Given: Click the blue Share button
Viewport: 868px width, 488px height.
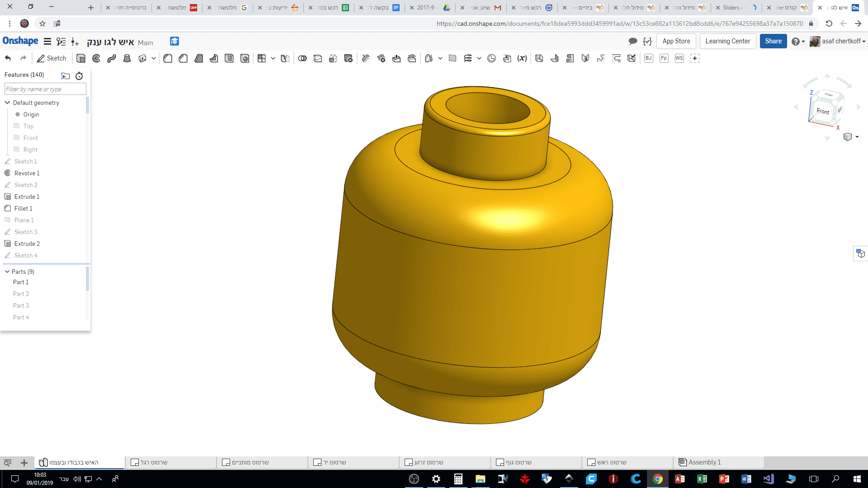Looking at the screenshot, I should [774, 41].
